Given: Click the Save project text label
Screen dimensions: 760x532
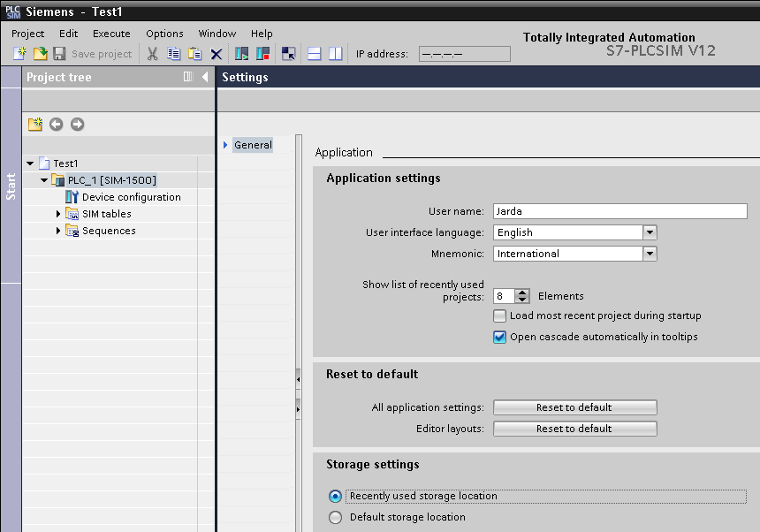Looking at the screenshot, I should (102, 54).
